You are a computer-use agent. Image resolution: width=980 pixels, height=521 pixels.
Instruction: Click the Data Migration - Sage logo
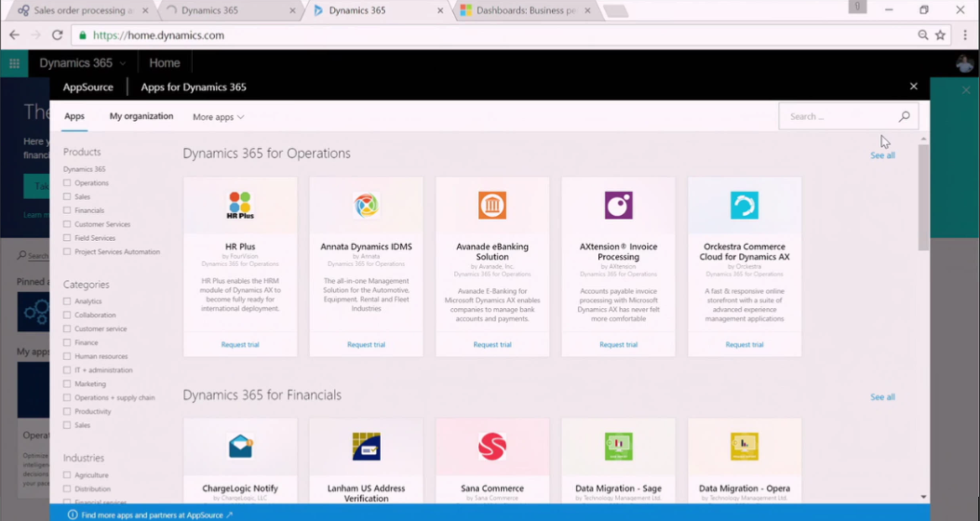coord(619,447)
